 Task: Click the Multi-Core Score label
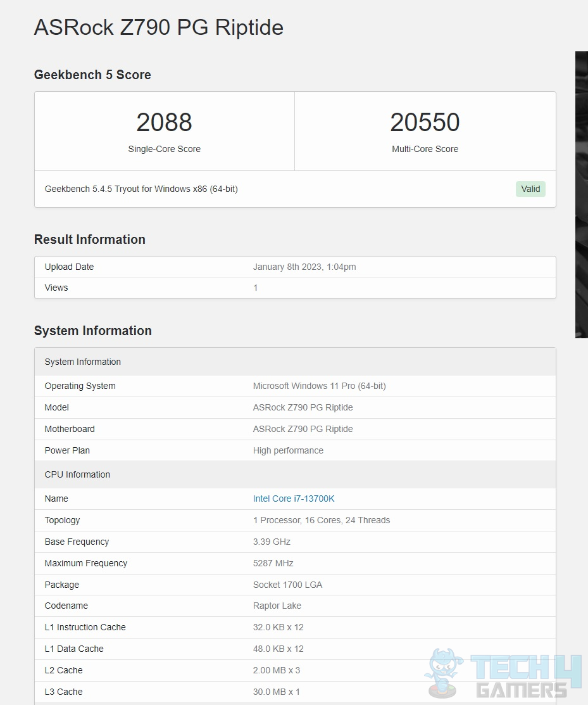click(425, 149)
